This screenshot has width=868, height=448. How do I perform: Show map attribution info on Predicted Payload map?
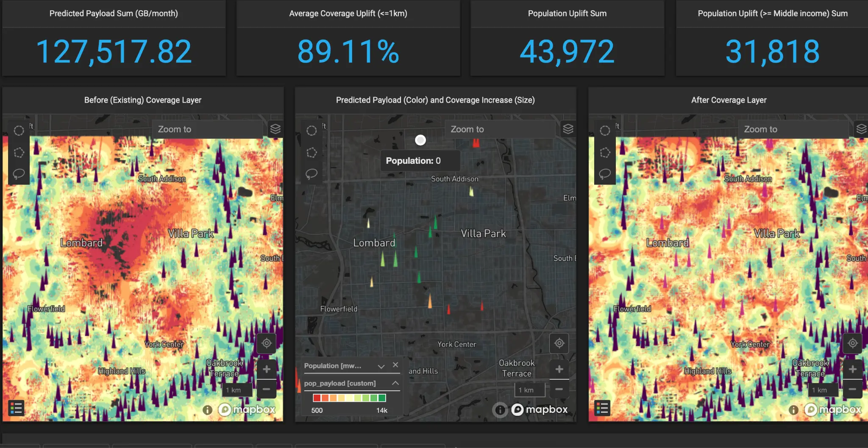pos(500,410)
